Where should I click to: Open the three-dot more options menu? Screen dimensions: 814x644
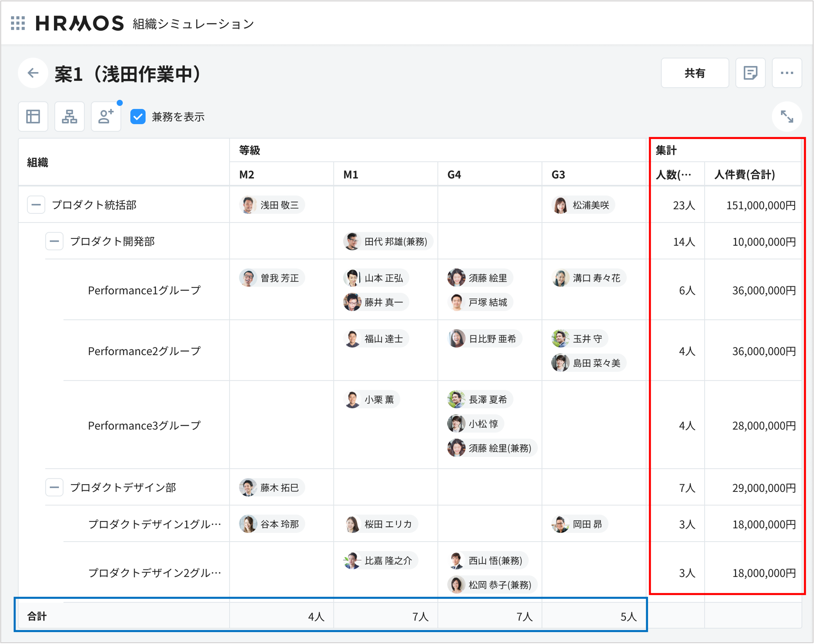point(787,73)
